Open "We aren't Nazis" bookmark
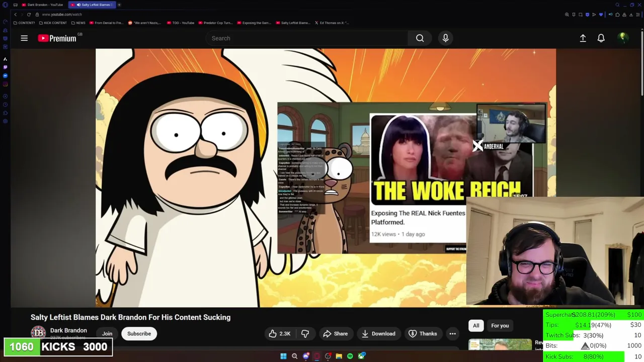Image resolution: width=644 pixels, height=362 pixels. (145, 23)
